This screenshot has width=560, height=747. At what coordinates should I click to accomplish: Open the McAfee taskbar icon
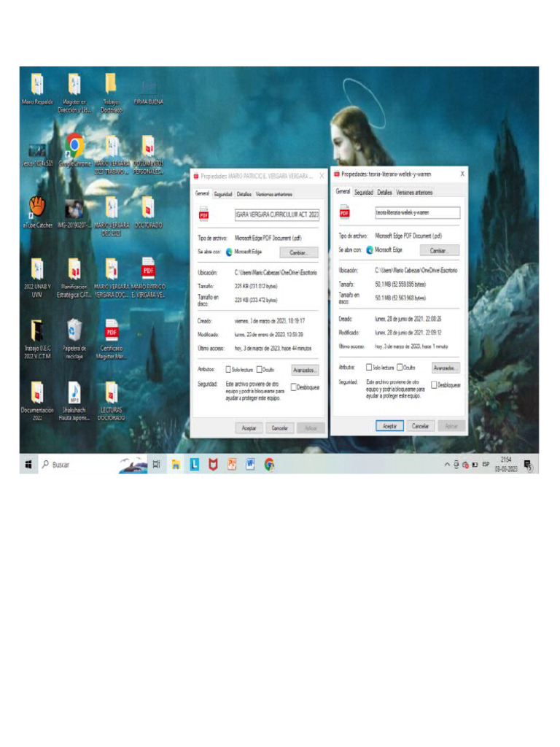(213, 465)
